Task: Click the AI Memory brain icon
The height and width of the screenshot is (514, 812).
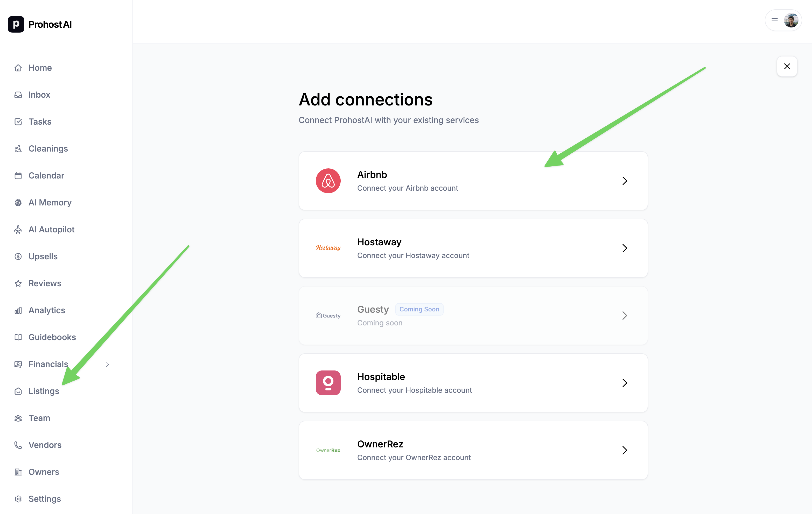Action: click(18, 203)
